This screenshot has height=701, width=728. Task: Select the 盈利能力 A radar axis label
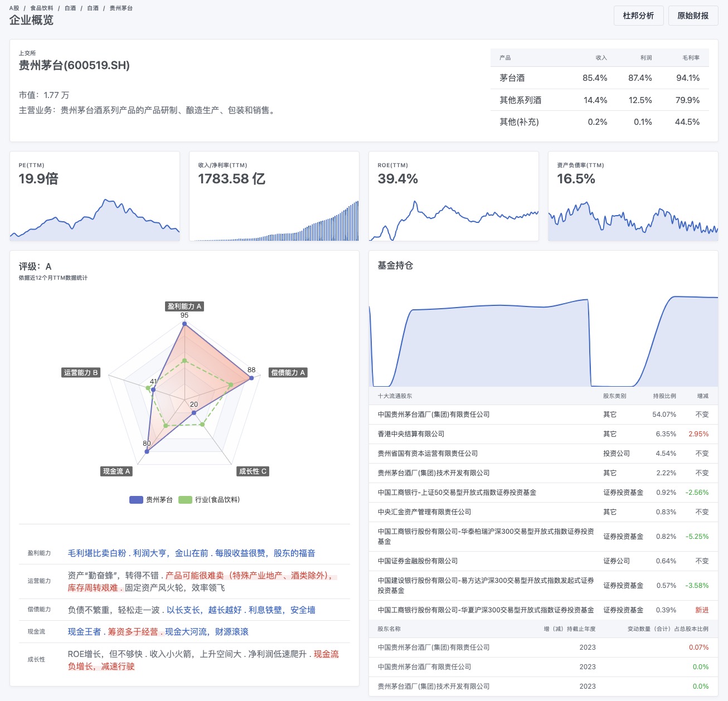tap(185, 306)
